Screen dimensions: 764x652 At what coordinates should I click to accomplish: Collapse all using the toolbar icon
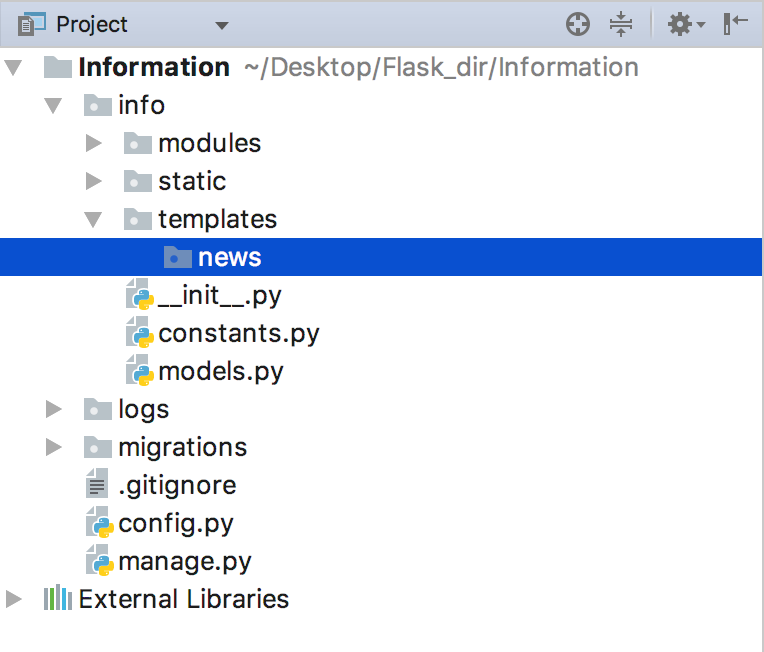click(621, 24)
